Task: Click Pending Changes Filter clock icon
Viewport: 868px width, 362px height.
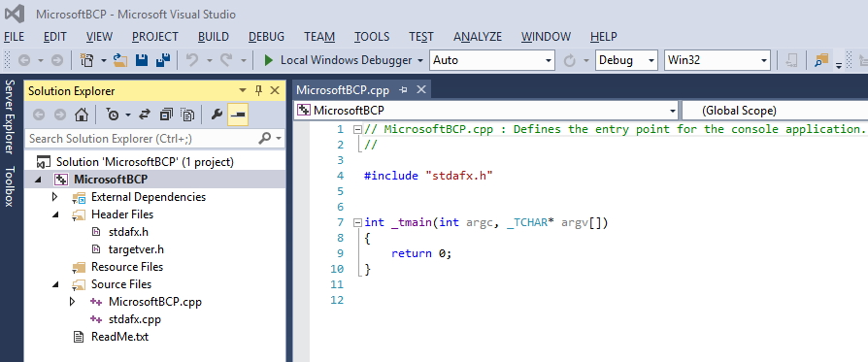Action: pyautogui.click(x=113, y=115)
